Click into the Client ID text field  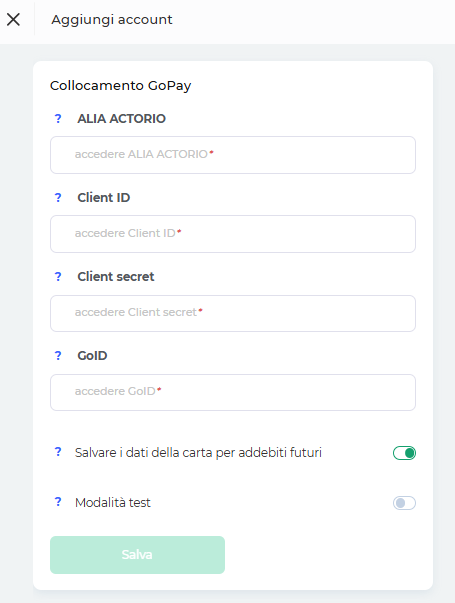click(x=233, y=234)
